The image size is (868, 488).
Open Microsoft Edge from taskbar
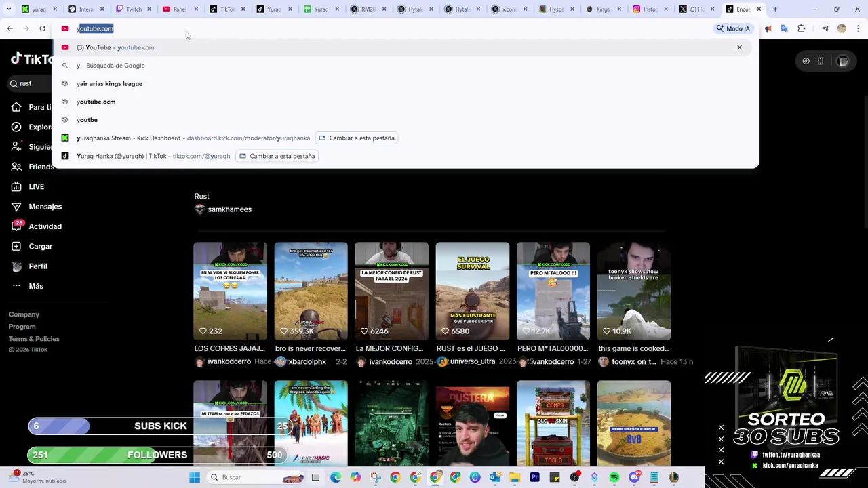coord(336,477)
